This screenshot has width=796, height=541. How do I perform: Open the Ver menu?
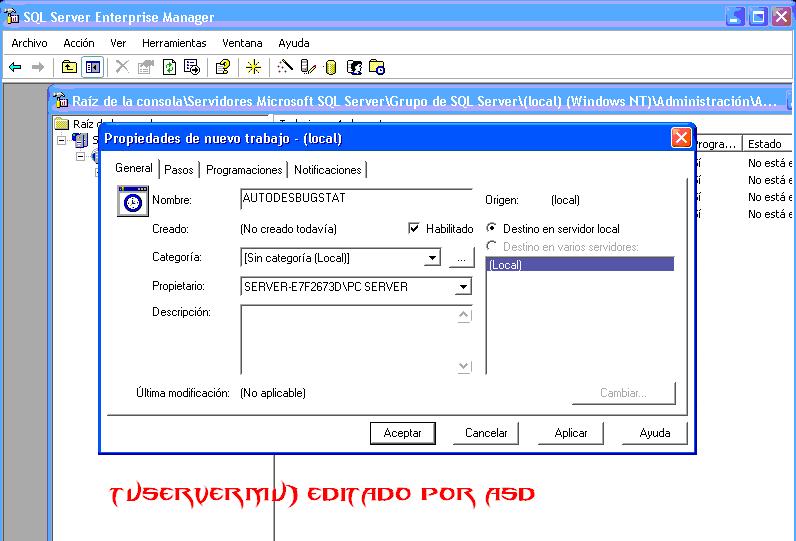point(118,43)
